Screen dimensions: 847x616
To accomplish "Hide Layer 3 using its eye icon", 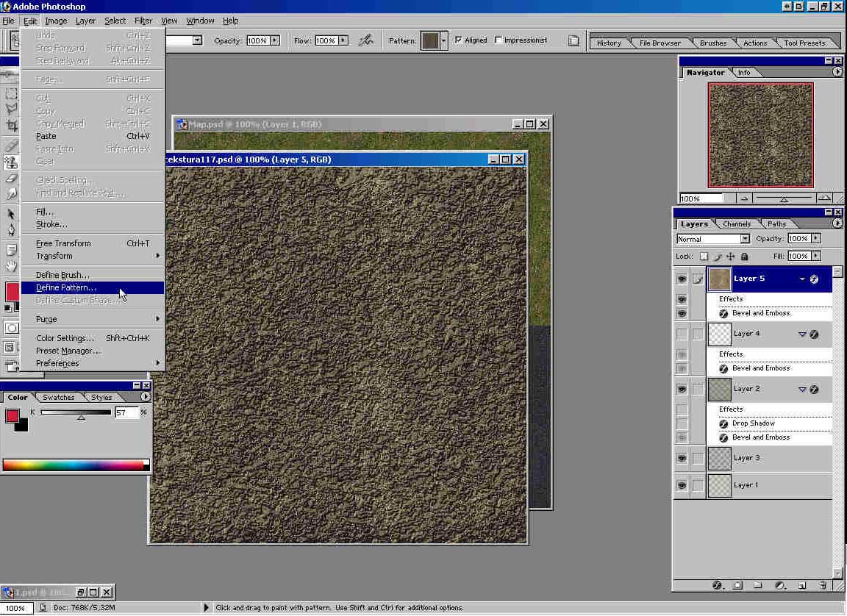I will click(682, 458).
